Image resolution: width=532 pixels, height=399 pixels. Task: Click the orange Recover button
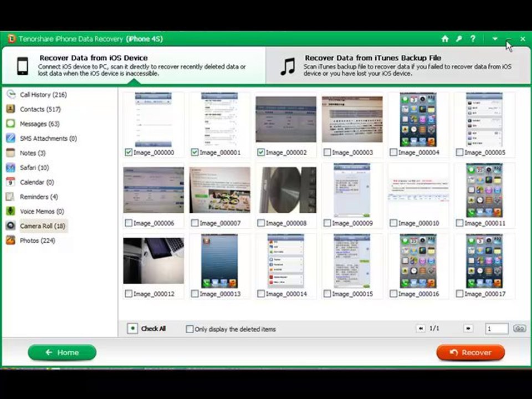pyautogui.click(x=470, y=352)
